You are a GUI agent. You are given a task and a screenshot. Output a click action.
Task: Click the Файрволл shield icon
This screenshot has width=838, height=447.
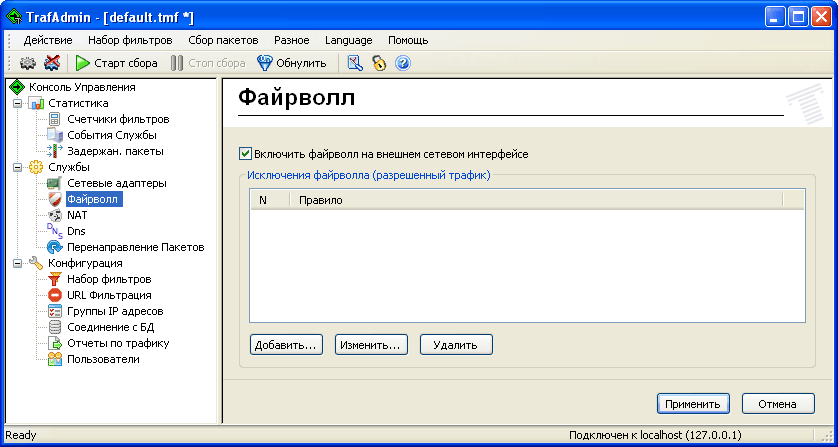click(x=55, y=199)
